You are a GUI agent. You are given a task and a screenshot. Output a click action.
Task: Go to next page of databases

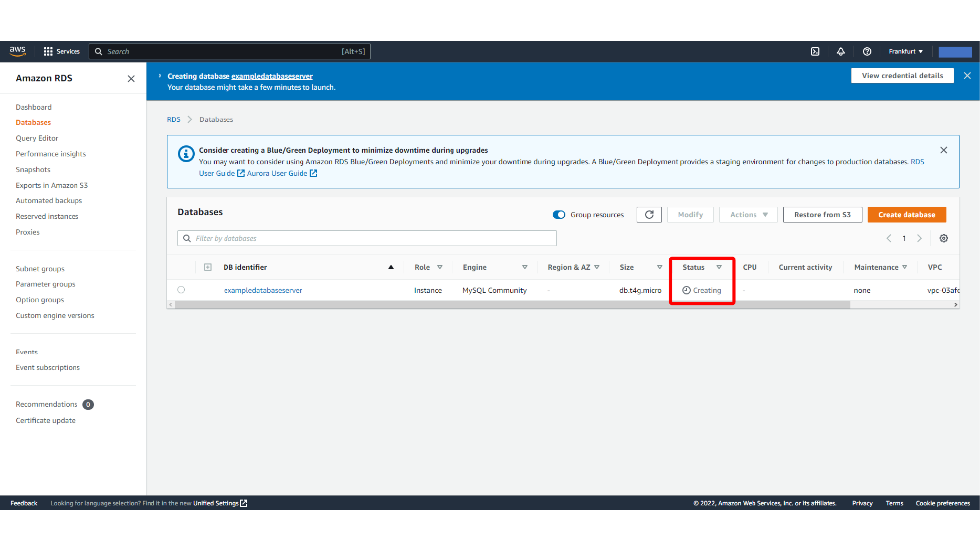click(920, 238)
